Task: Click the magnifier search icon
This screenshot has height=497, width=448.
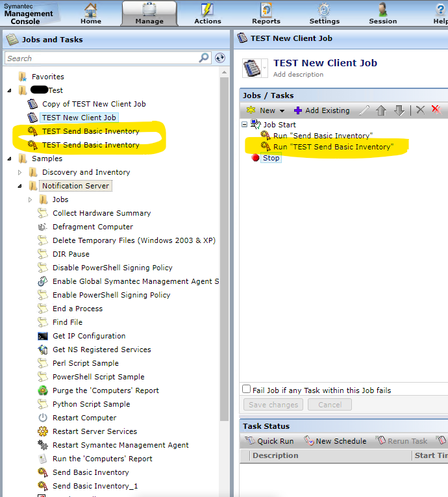Action: click(204, 58)
